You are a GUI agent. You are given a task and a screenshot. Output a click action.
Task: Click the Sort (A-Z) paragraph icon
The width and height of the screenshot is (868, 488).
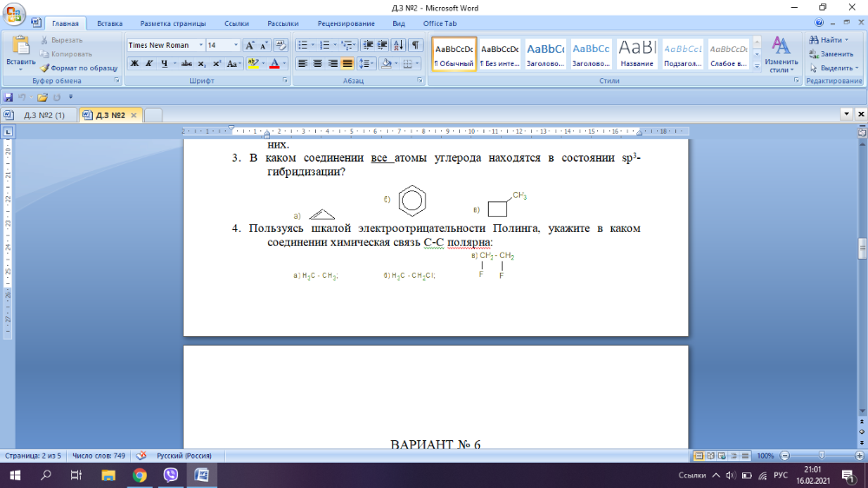click(x=398, y=45)
